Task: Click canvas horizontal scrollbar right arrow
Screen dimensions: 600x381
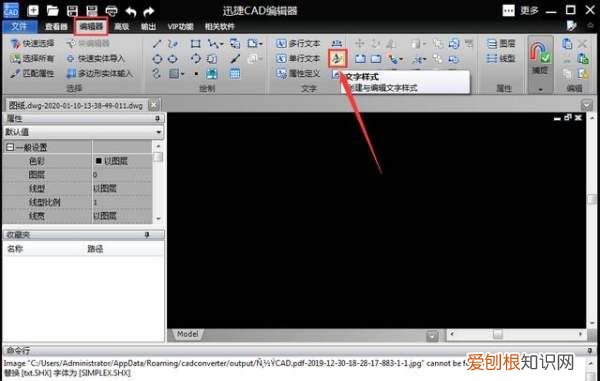Action: click(581, 334)
